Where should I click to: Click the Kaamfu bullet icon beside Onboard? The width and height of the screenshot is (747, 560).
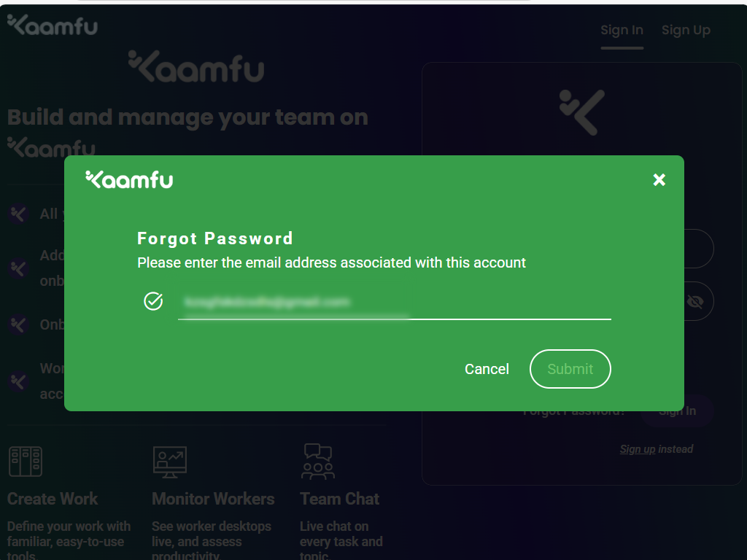(18, 324)
